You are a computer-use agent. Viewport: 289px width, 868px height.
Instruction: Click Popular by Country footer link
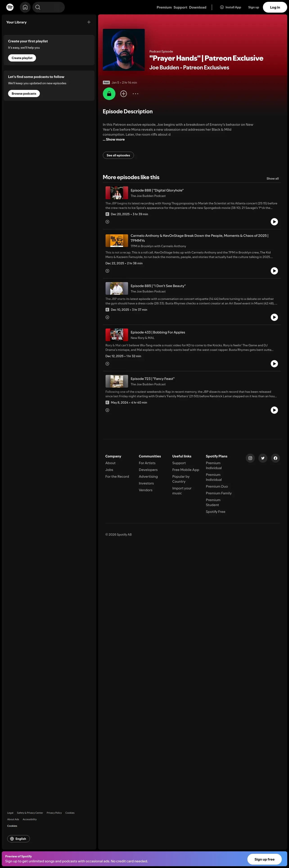pyautogui.click(x=181, y=479)
